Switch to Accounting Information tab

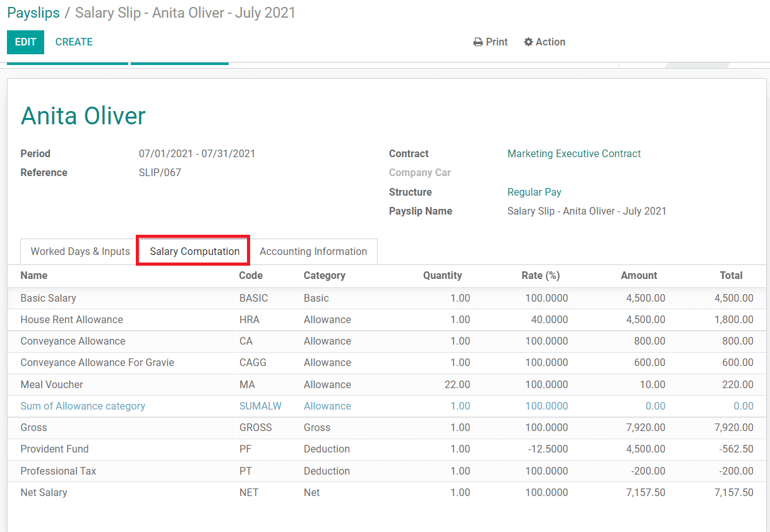click(x=313, y=251)
